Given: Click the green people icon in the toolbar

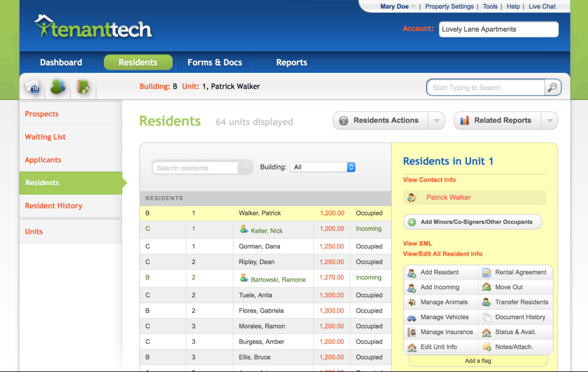Looking at the screenshot, I should tap(57, 87).
